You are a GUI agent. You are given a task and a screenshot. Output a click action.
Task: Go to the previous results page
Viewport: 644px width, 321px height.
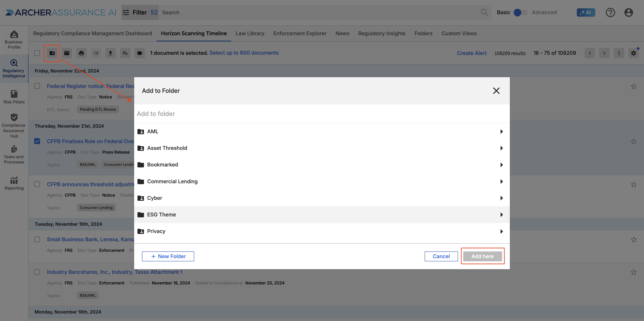click(590, 53)
